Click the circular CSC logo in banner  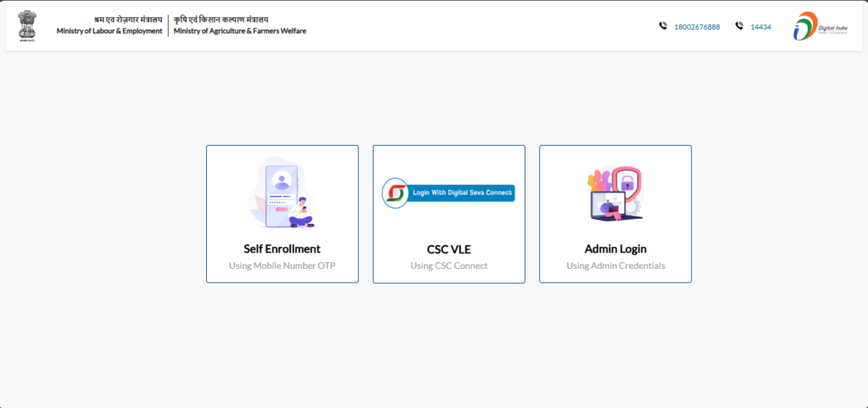394,193
